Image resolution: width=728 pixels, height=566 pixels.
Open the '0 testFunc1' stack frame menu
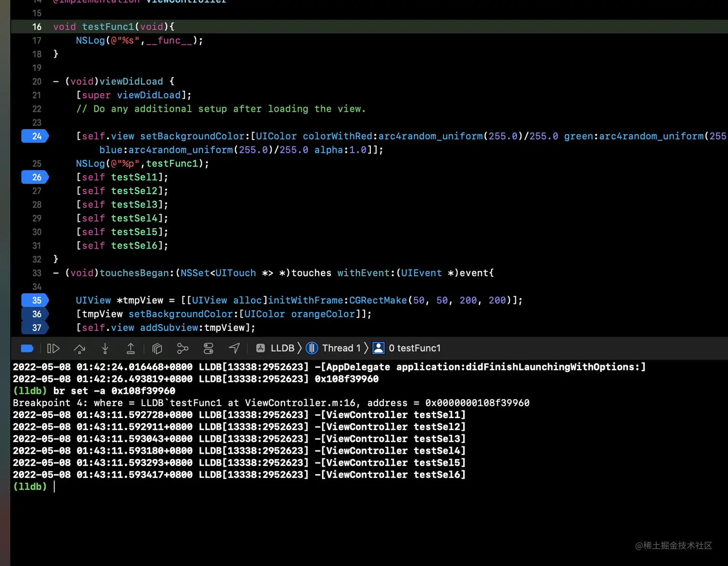click(415, 348)
